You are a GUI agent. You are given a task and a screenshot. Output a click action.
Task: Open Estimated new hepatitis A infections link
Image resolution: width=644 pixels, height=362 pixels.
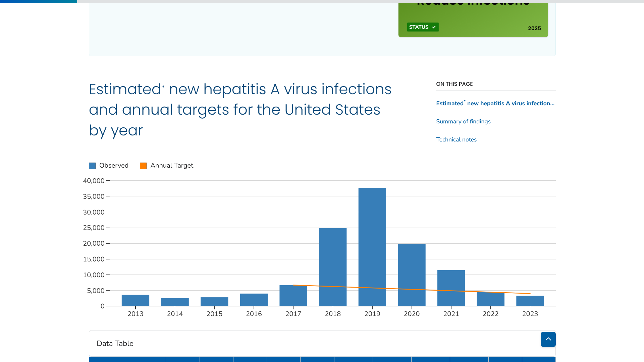495,103
